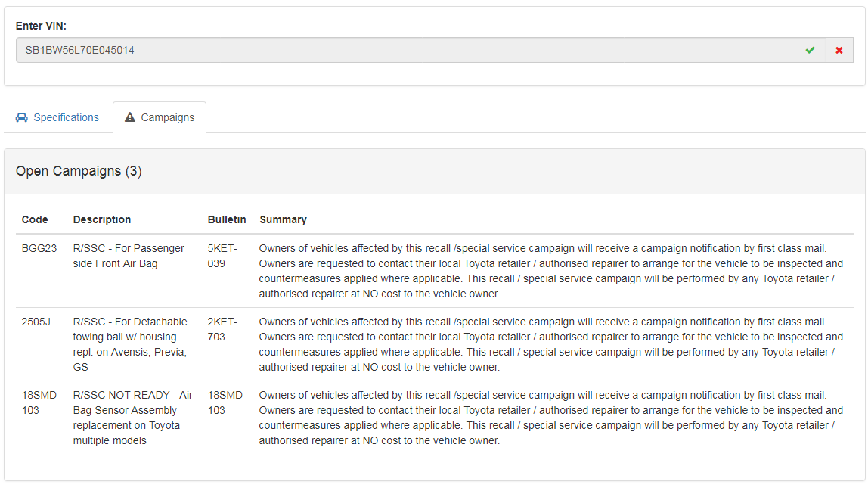Clear the VIN with the red X
This screenshot has width=868, height=488.
pyautogui.click(x=839, y=51)
